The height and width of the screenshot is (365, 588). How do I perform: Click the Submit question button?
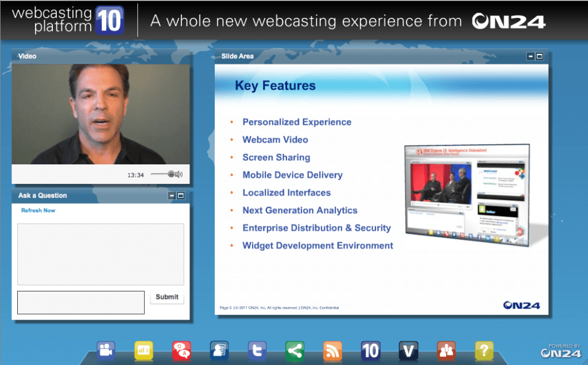[167, 297]
